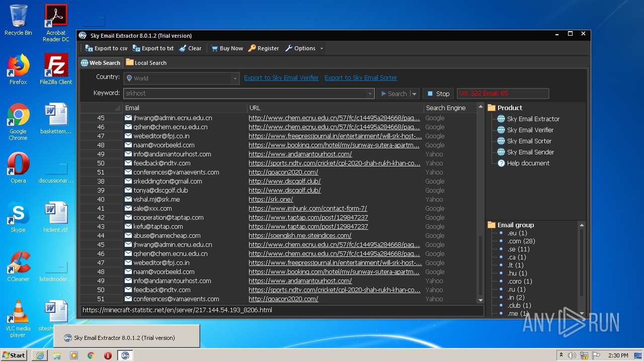Open Firefox desktop shortcut
The width and height of the screenshot is (644, 362).
pyautogui.click(x=18, y=70)
